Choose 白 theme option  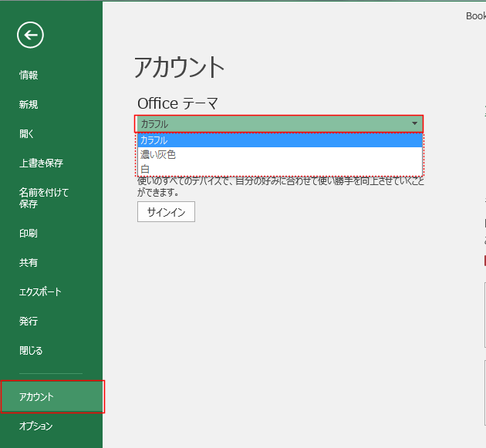pos(280,169)
